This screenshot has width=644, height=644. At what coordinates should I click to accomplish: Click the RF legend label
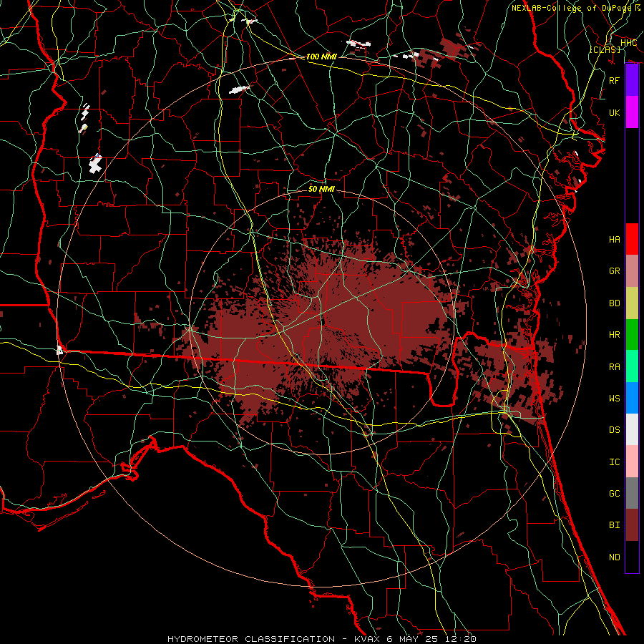point(614,80)
